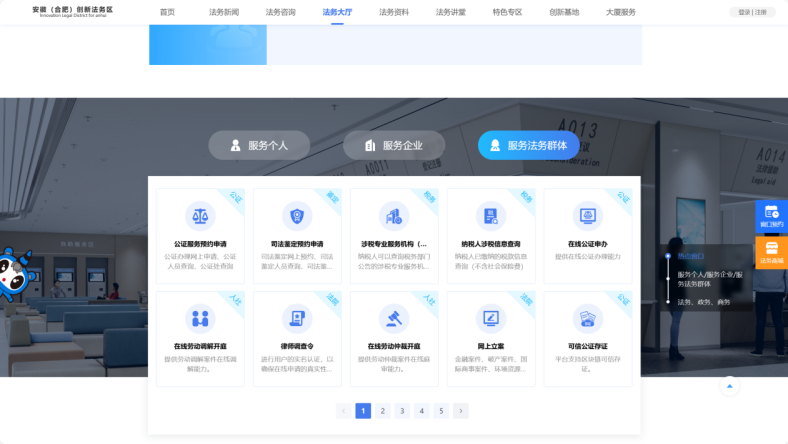Go to page 3 of services

pyautogui.click(x=402, y=410)
